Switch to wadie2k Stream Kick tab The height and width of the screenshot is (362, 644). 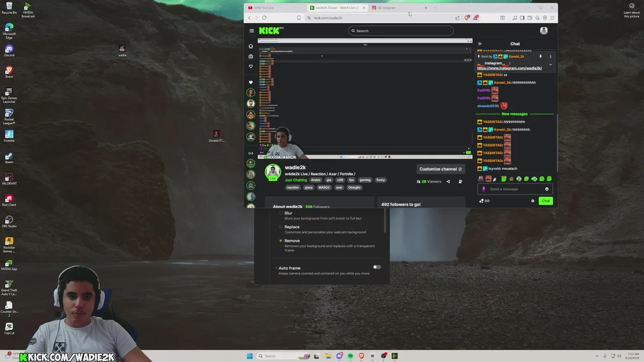tap(337, 8)
